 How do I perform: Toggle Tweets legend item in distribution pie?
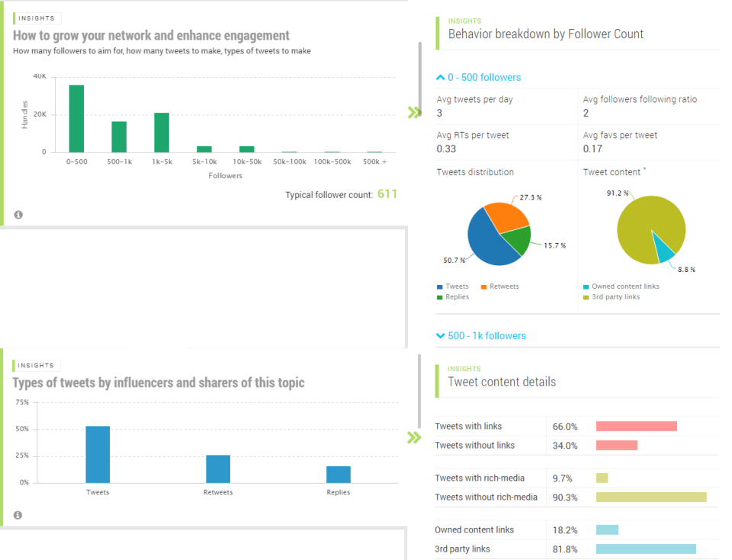point(453,286)
